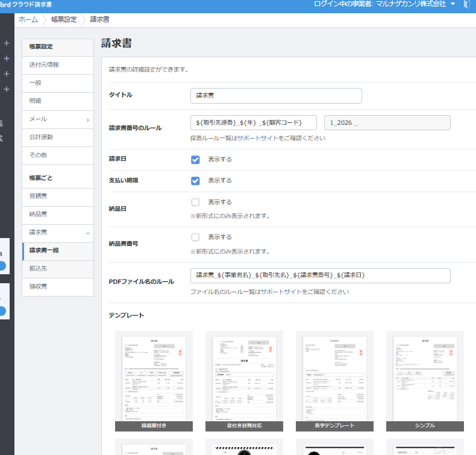Click the guide book icon in the header
The width and height of the screenshot is (476, 455).
click(x=467, y=4)
